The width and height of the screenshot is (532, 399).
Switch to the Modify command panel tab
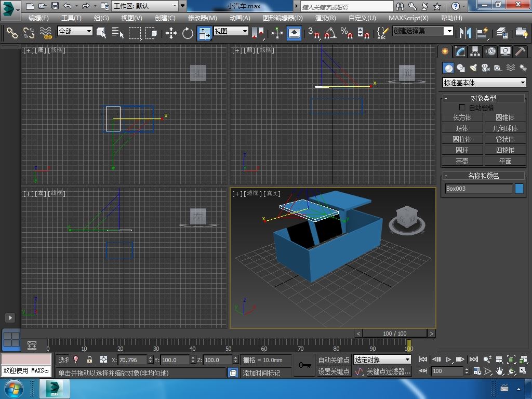(x=460, y=51)
